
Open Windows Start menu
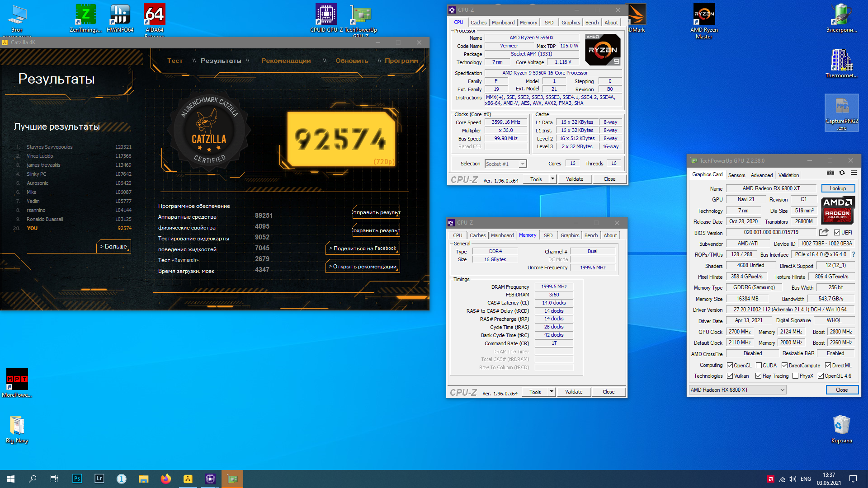[11, 479]
